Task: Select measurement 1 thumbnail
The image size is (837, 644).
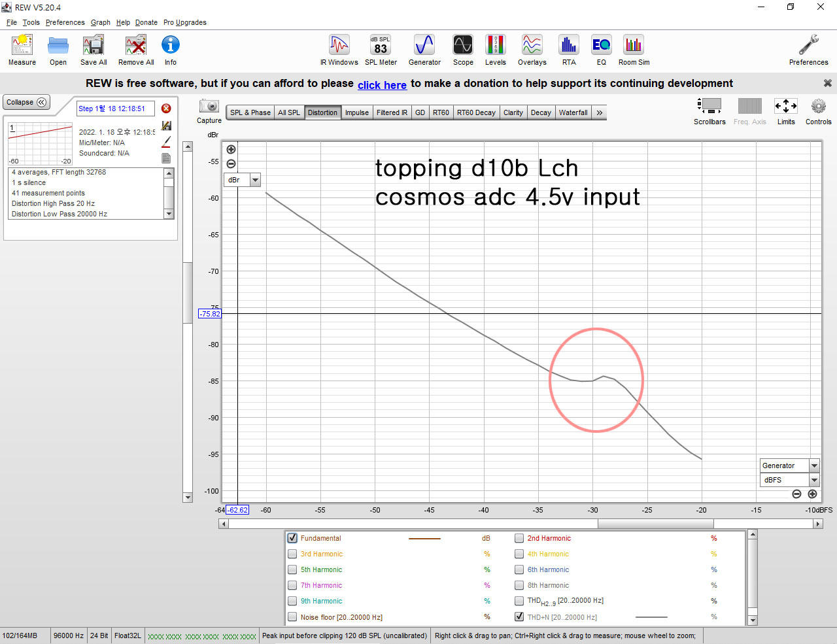Action: click(40, 144)
